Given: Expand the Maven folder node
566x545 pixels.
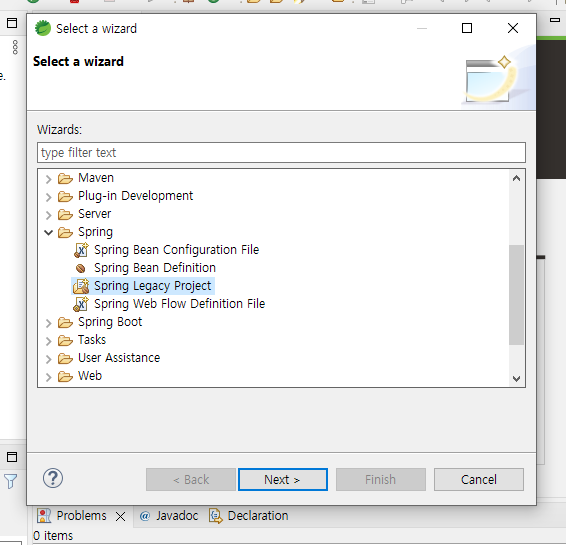Looking at the screenshot, I should click(48, 179).
